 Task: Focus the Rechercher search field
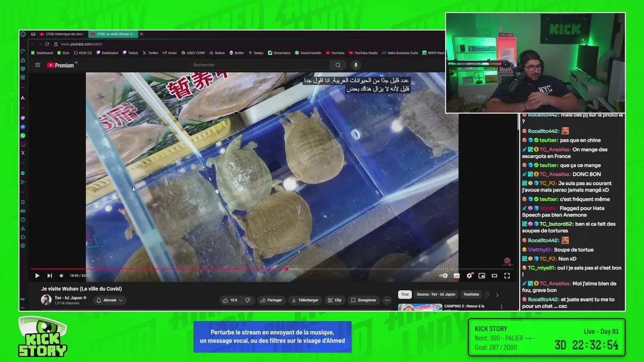point(259,65)
